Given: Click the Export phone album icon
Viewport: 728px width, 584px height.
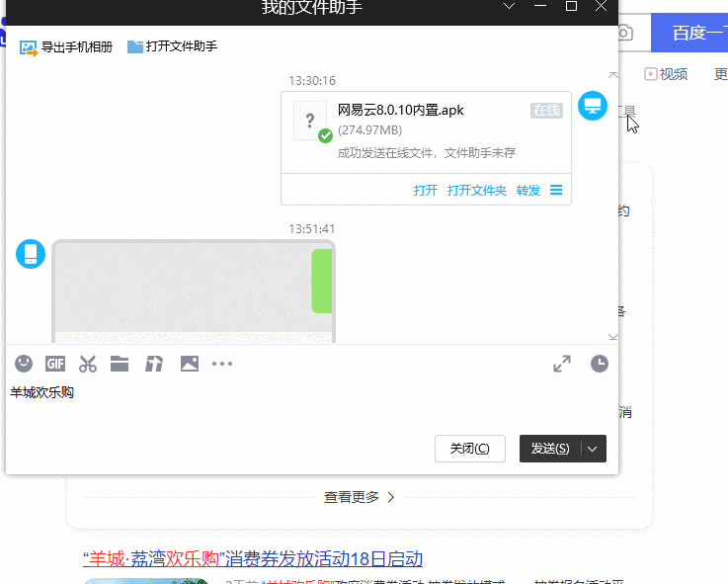Looking at the screenshot, I should pos(29,47).
